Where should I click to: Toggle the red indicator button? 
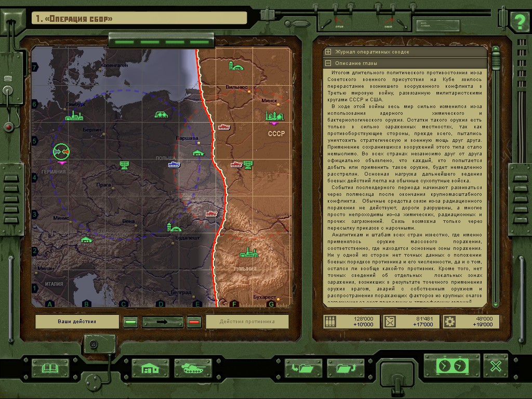coord(194,322)
